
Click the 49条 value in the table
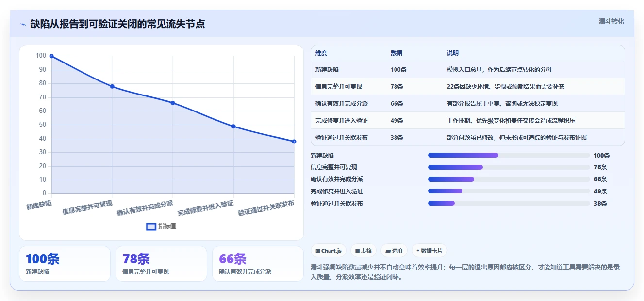point(397,121)
